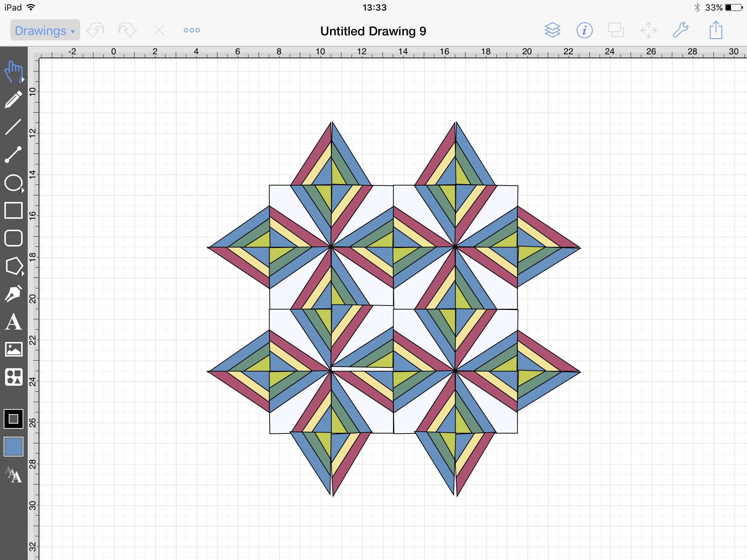Open the three-dots more menu
This screenshot has width=747, height=560.
pos(192,30)
